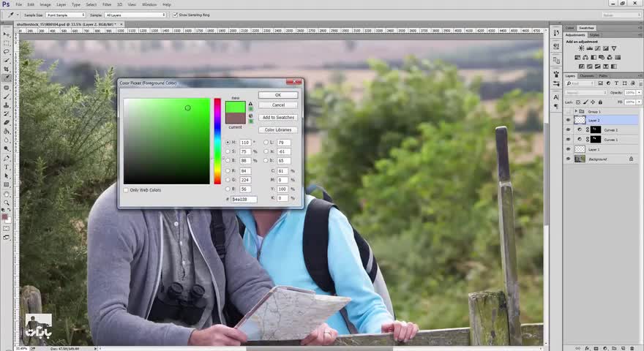Click the lock all icon in Layers panel
The image size is (644, 351).
pyautogui.click(x=600, y=102)
